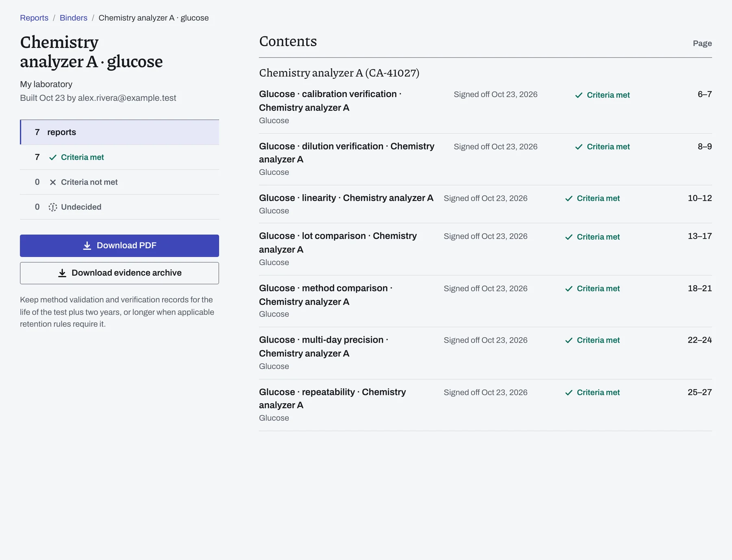This screenshot has width=732, height=560.
Task: Click the Chemistry analyzer A (CA-41027) section heading
Action: point(339,73)
